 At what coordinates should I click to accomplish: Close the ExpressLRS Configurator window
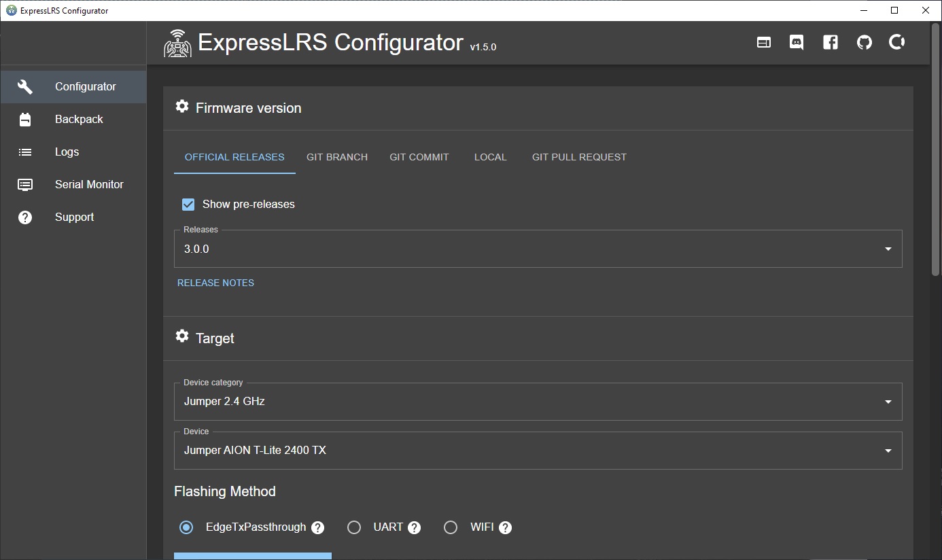pyautogui.click(x=926, y=10)
